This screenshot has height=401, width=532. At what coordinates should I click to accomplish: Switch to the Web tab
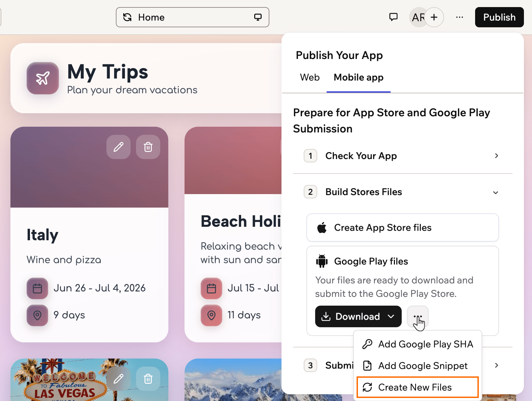click(x=310, y=78)
